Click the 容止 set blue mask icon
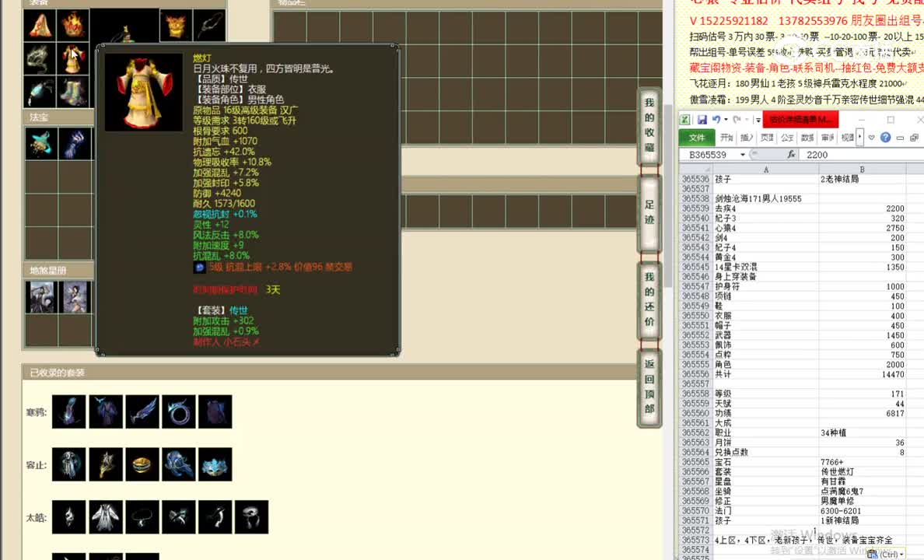 coord(215,464)
